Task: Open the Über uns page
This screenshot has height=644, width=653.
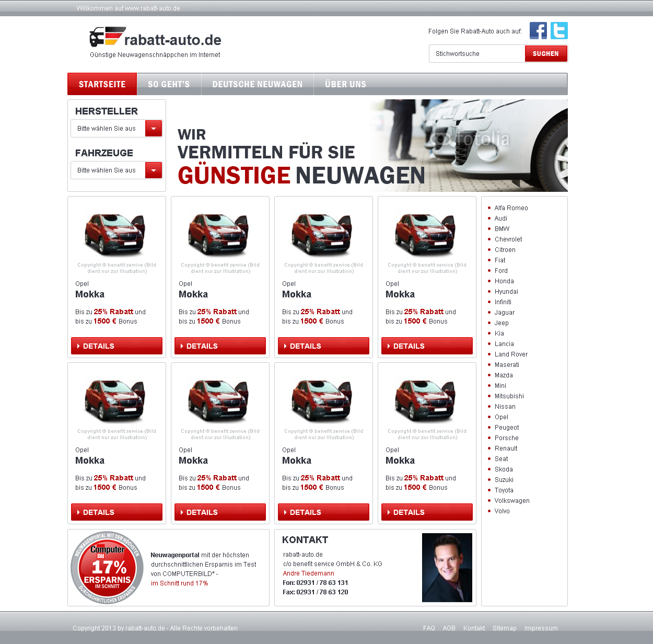Action: 345,84
